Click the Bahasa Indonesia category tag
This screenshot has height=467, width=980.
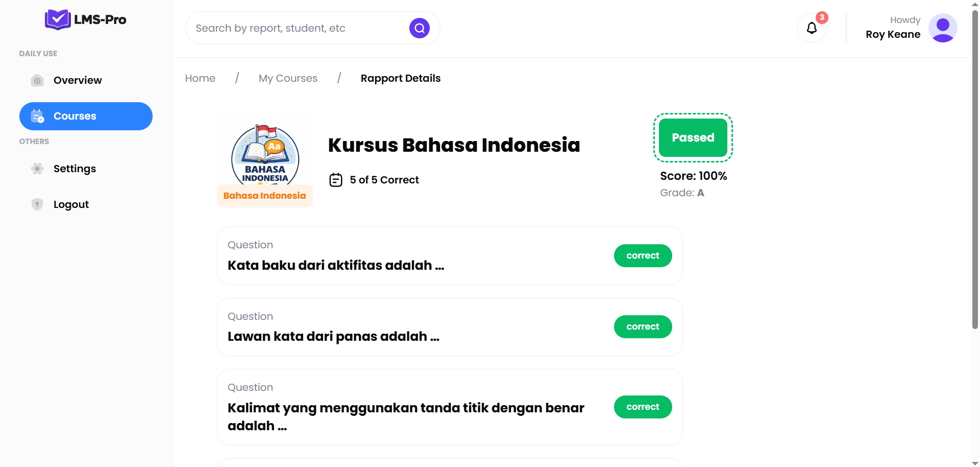(x=264, y=196)
